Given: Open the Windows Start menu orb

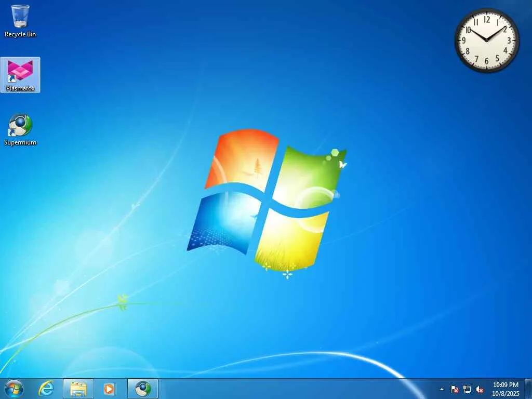Looking at the screenshot, I should tap(14, 389).
